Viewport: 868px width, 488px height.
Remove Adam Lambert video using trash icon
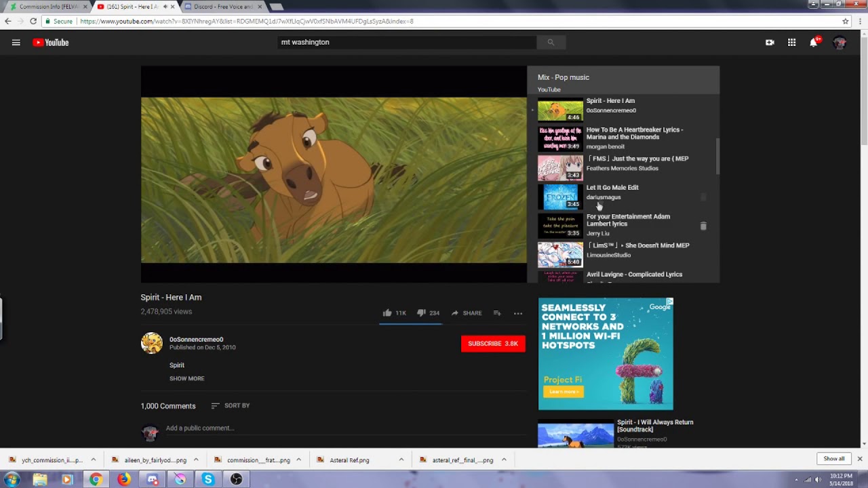pos(703,226)
